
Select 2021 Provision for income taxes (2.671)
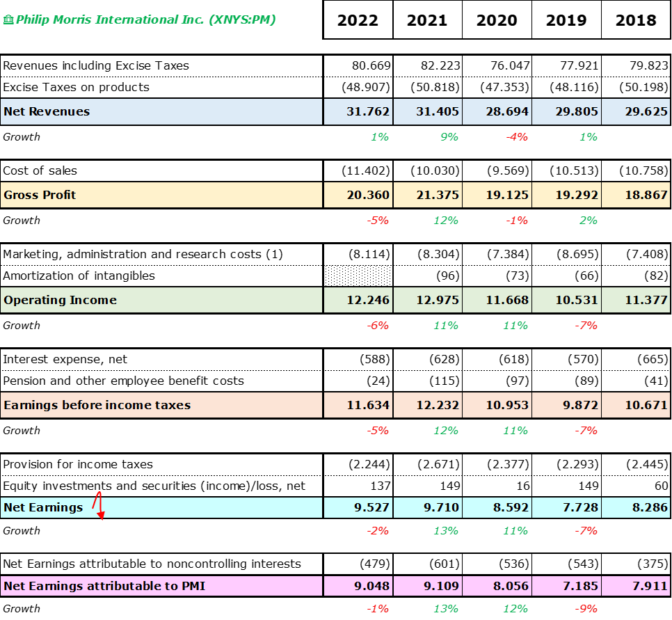click(438, 464)
